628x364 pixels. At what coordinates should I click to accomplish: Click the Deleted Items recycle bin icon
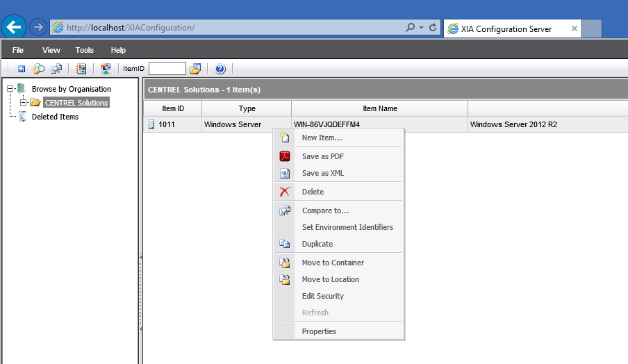coord(22,117)
